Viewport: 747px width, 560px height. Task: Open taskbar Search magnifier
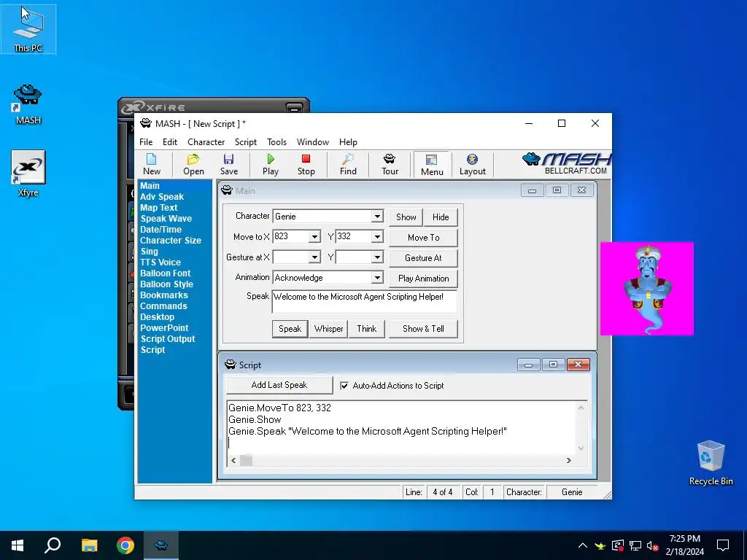pos(53,545)
